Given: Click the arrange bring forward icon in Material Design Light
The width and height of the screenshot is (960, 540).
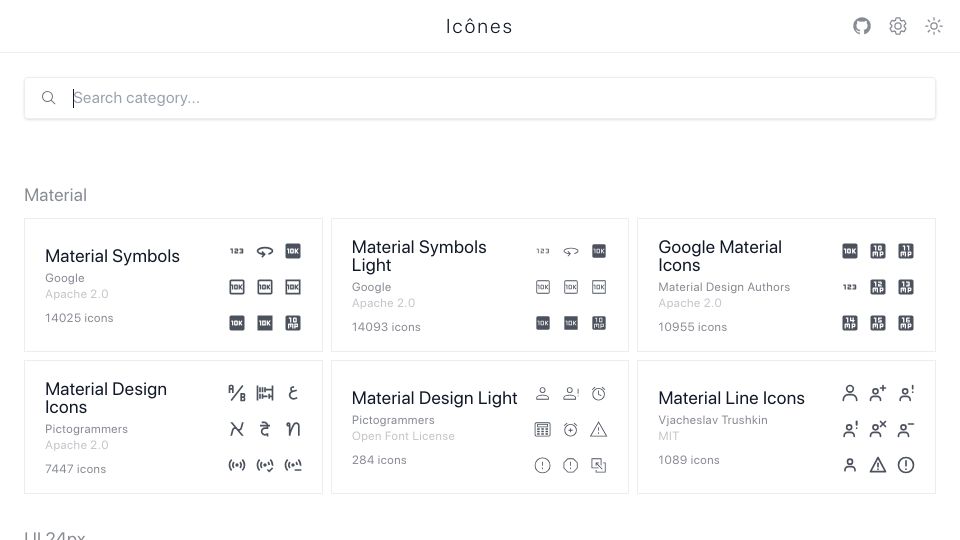Looking at the screenshot, I should 599,465.
